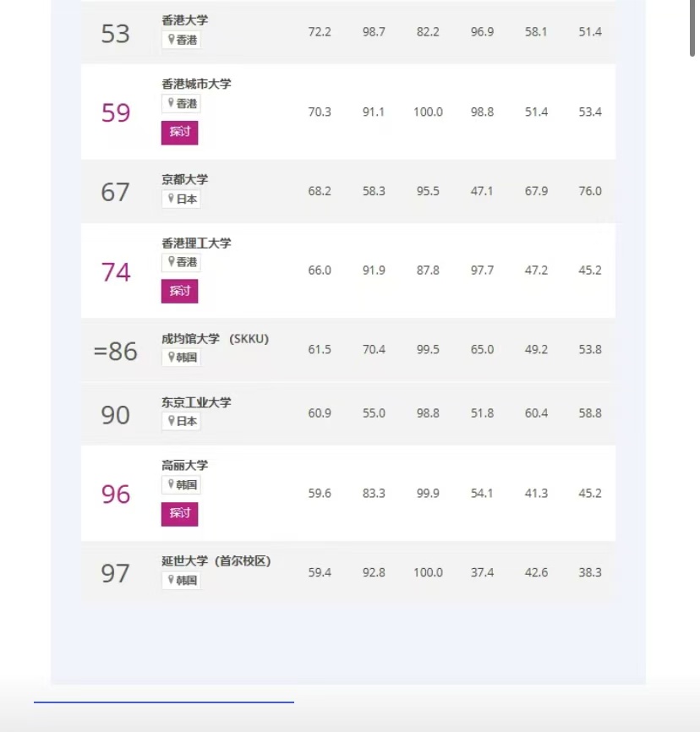700x732 pixels.
Task: Click the 探讨 button for 高丽大学
Action: (x=179, y=514)
